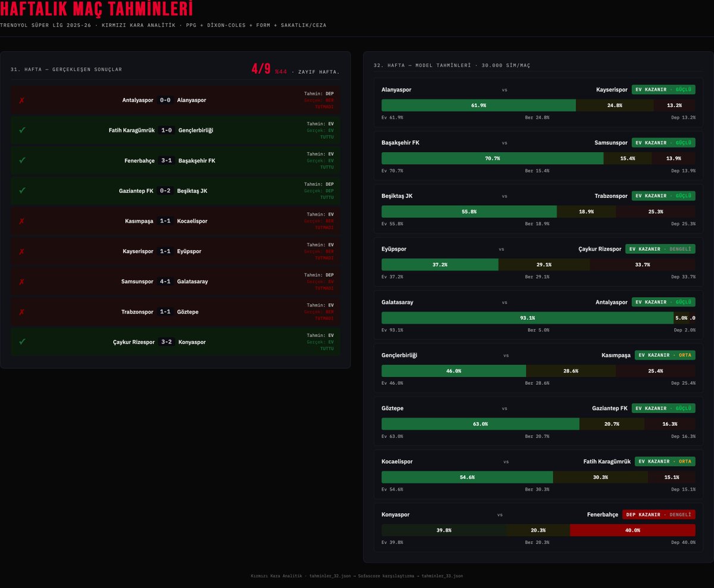Click the 32. HAFTA — MODEL TAHMİNLERİ heading
This screenshot has width=714, height=588.
point(452,65)
